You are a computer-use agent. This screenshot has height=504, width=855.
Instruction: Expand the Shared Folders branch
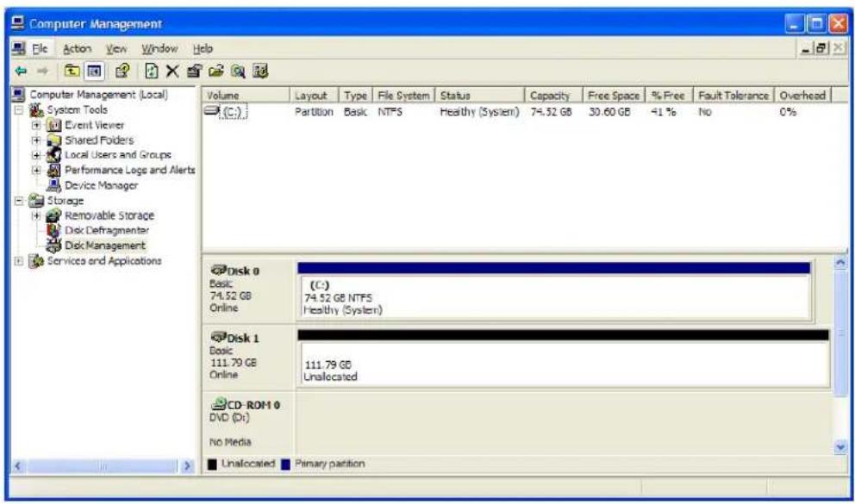[36, 140]
